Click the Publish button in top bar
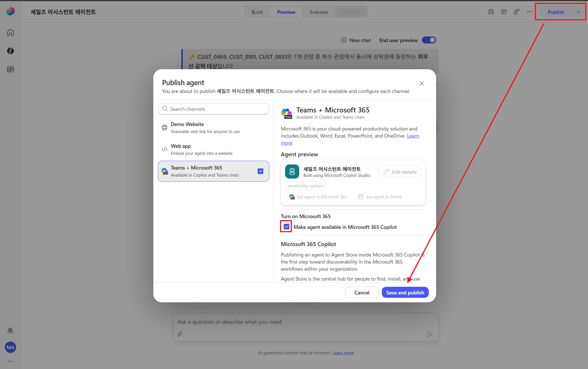The height and width of the screenshot is (369, 588). (556, 12)
